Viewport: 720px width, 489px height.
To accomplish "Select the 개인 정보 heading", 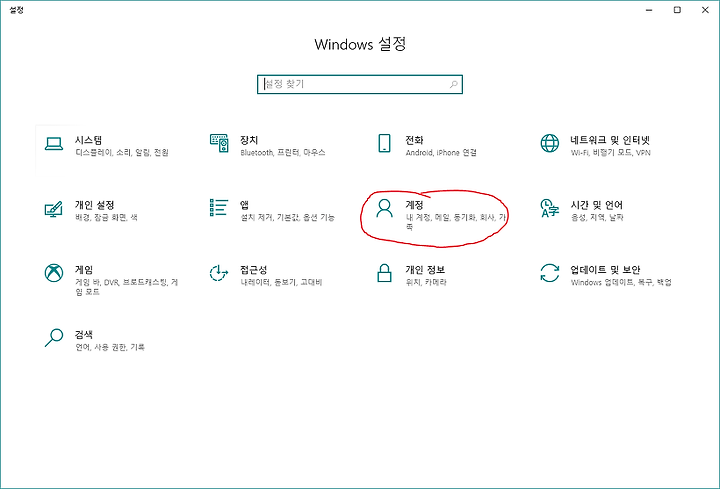I will (x=425, y=270).
